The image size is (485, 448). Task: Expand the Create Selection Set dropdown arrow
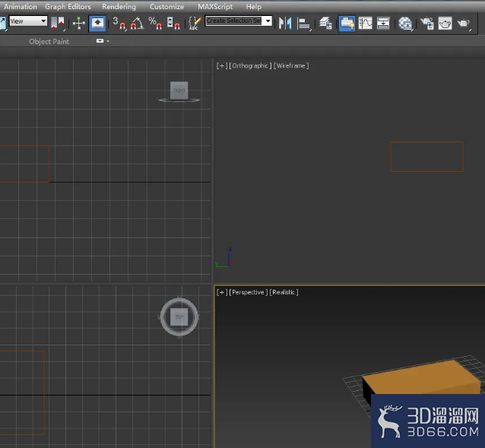point(268,21)
